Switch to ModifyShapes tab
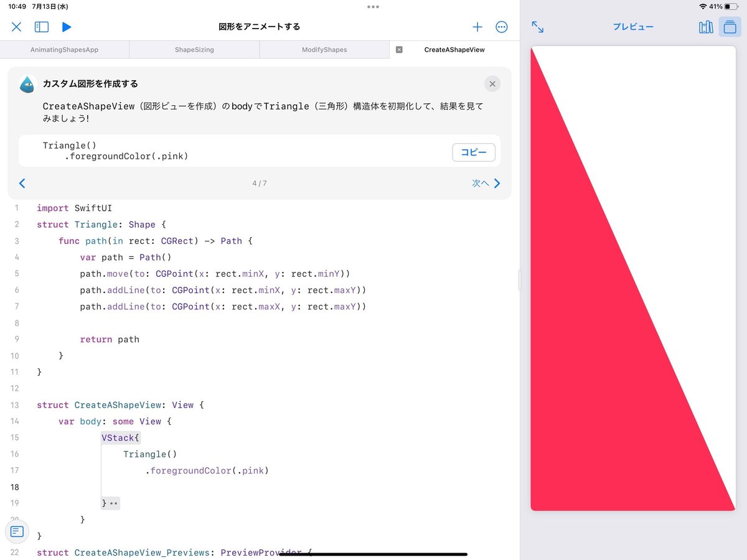 point(324,50)
